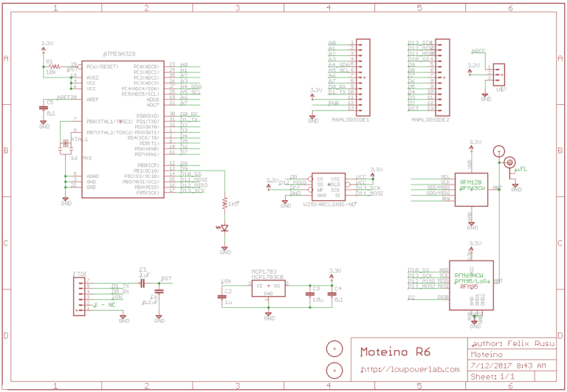Select the PB7(XTAL2/TOSC2) pin label

tap(110, 132)
